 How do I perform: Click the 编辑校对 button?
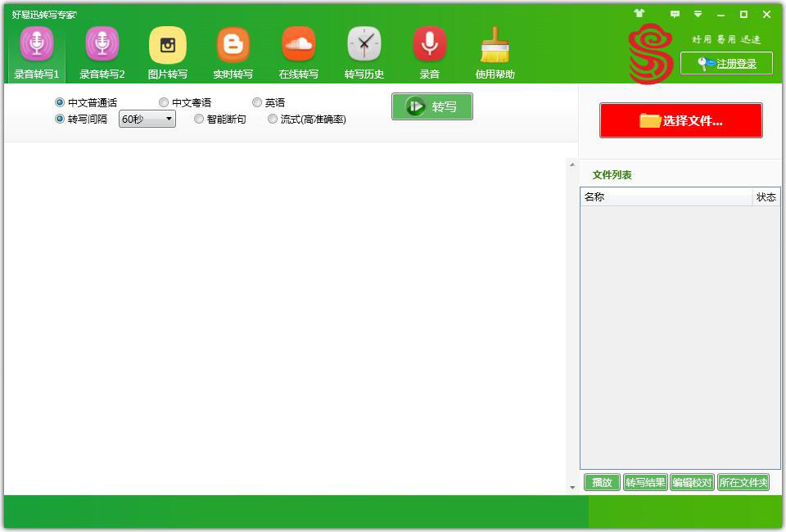click(x=693, y=482)
